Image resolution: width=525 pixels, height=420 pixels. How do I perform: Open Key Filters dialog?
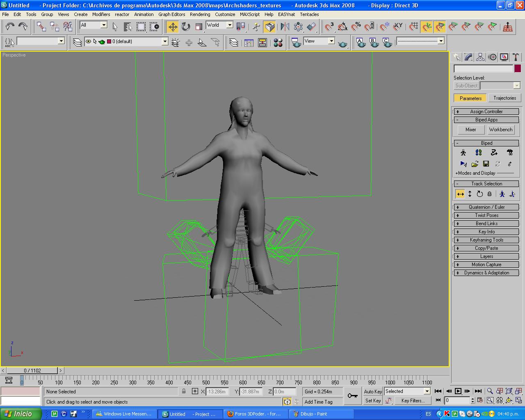[x=413, y=401]
